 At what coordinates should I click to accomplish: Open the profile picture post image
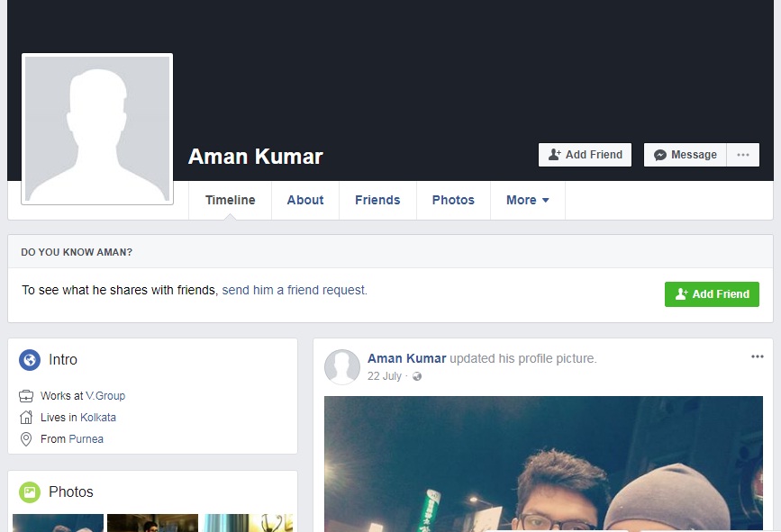(x=543, y=464)
